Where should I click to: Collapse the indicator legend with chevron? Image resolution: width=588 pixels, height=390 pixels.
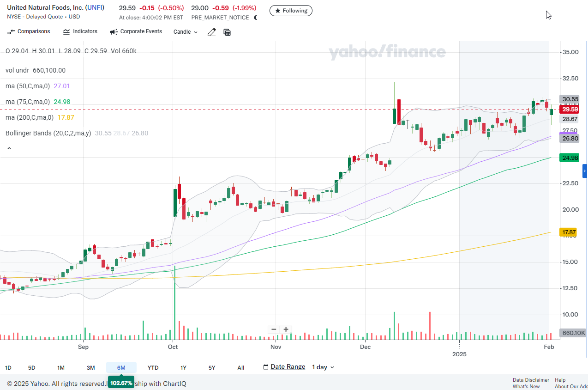click(x=9, y=149)
